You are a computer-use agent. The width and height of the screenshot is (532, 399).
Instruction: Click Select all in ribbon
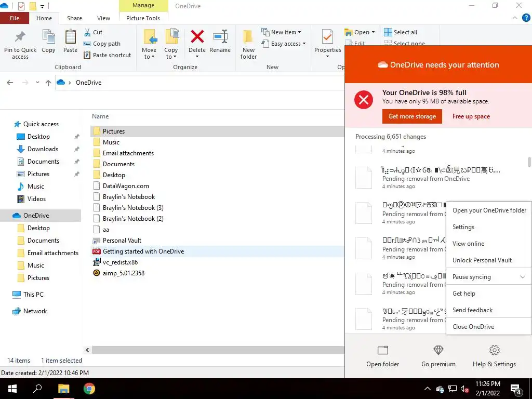click(401, 32)
